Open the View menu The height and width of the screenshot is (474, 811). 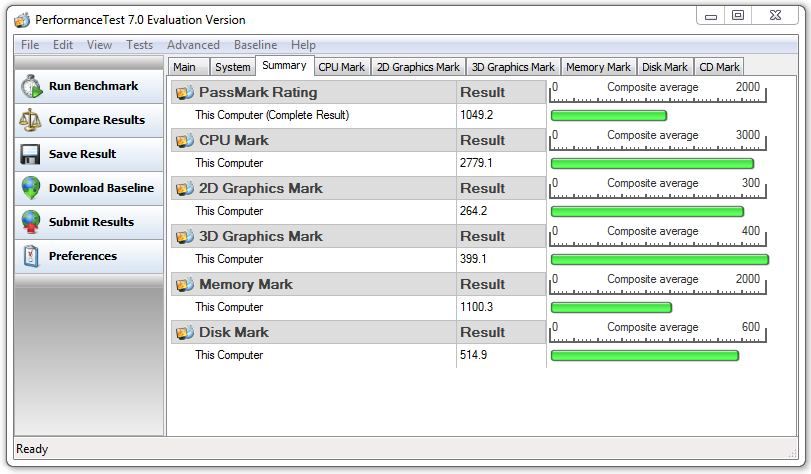tap(99, 45)
